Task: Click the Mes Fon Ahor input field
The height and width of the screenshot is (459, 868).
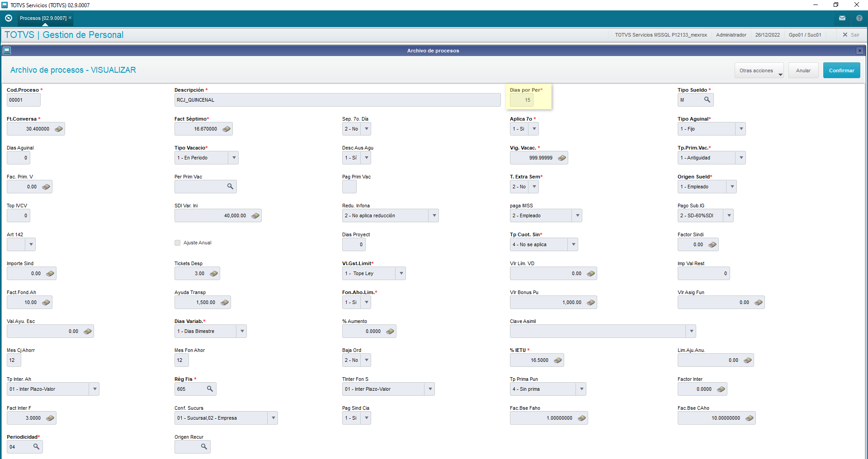Action: click(181, 360)
